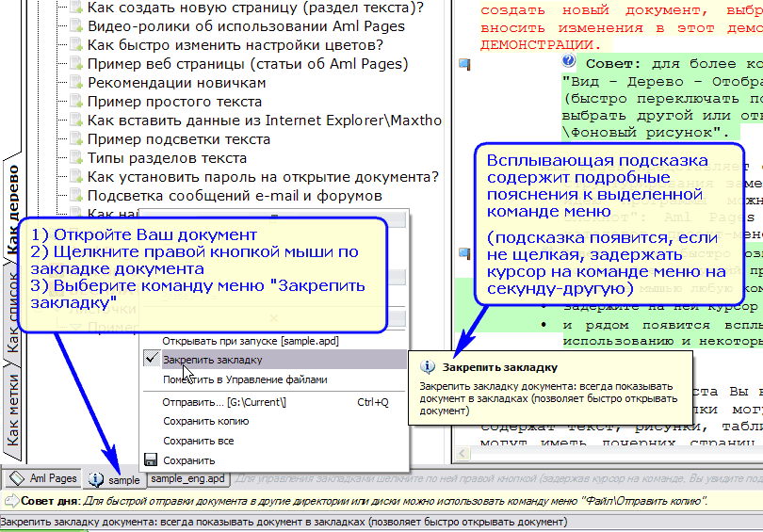Click page icon beside 'Рекомендации новичкам'
The image size is (763, 532).
(76, 82)
